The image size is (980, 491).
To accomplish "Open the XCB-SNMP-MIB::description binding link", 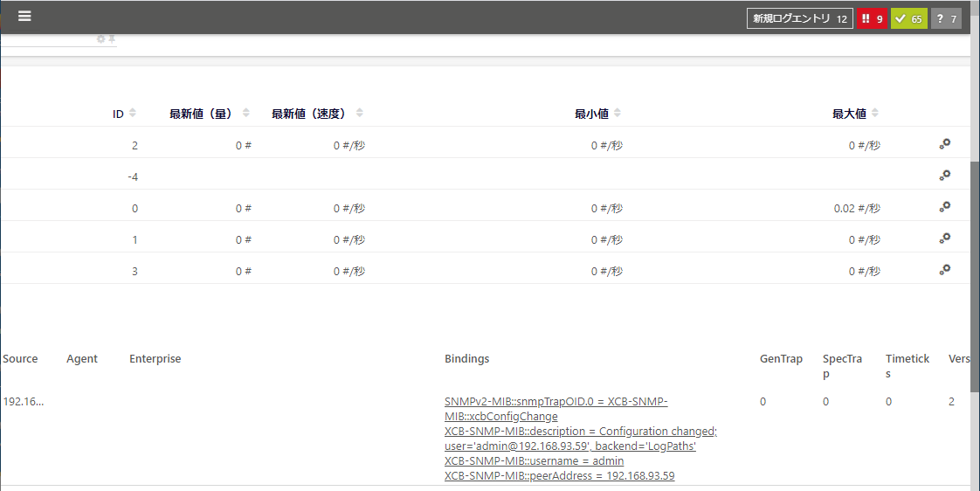I will 581,439.
